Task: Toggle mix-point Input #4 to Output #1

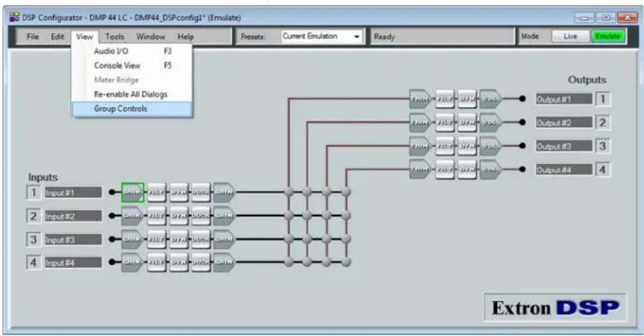Action: click(x=289, y=262)
